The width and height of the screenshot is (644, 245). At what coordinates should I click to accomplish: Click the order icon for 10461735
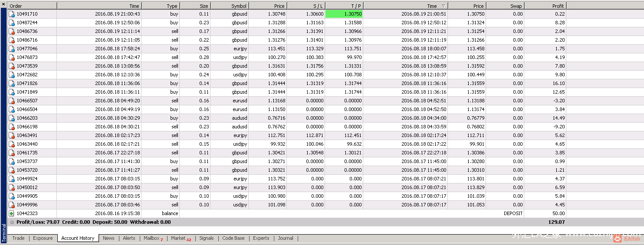point(12,153)
